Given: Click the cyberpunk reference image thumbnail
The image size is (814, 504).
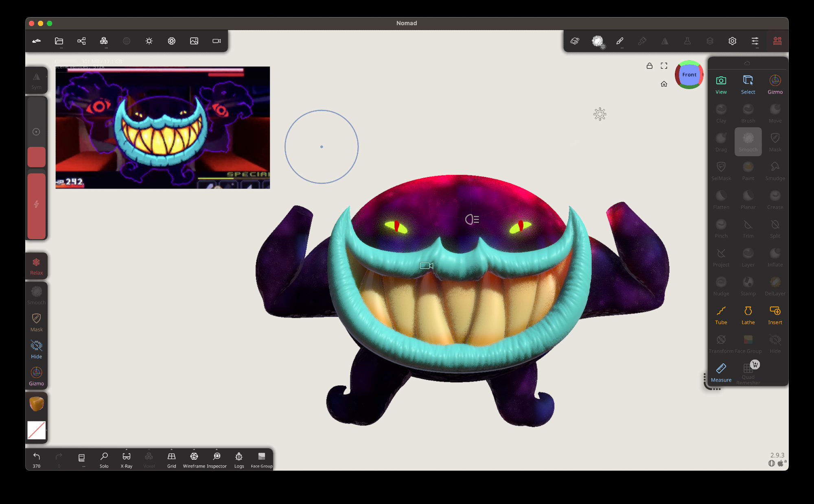Looking at the screenshot, I should (x=162, y=128).
